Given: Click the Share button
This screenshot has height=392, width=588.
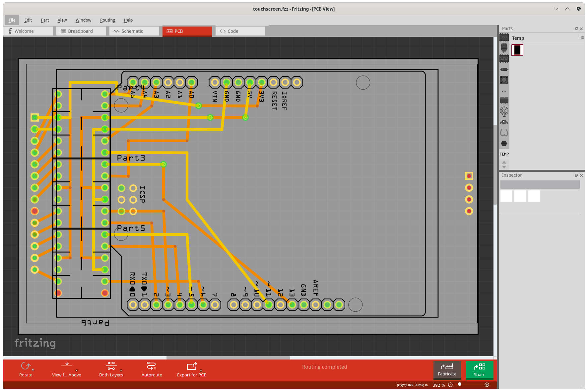Looking at the screenshot, I should click(479, 370).
